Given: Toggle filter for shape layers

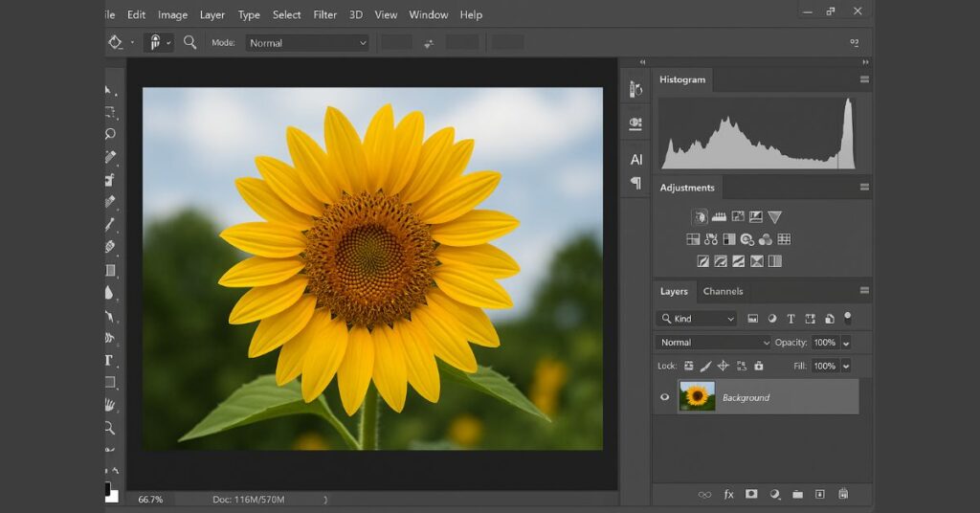Looking at the screenshot, I should point(810,319).
